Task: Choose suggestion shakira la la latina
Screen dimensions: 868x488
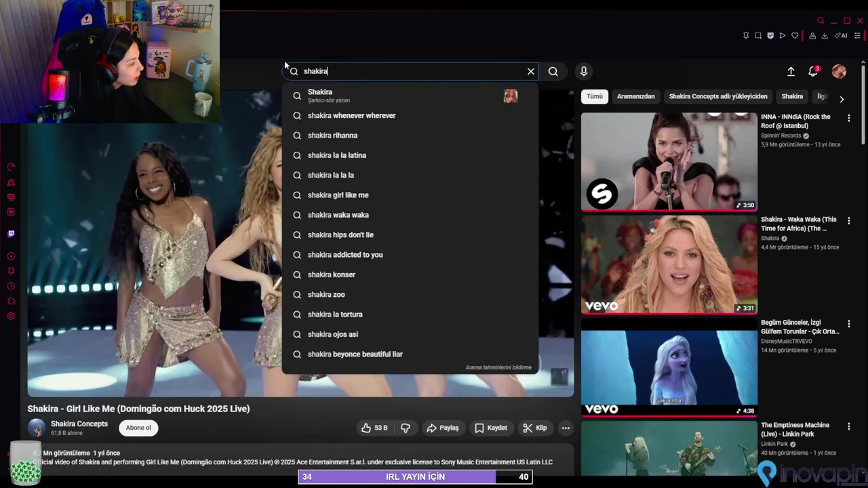Action: (410, 155)
